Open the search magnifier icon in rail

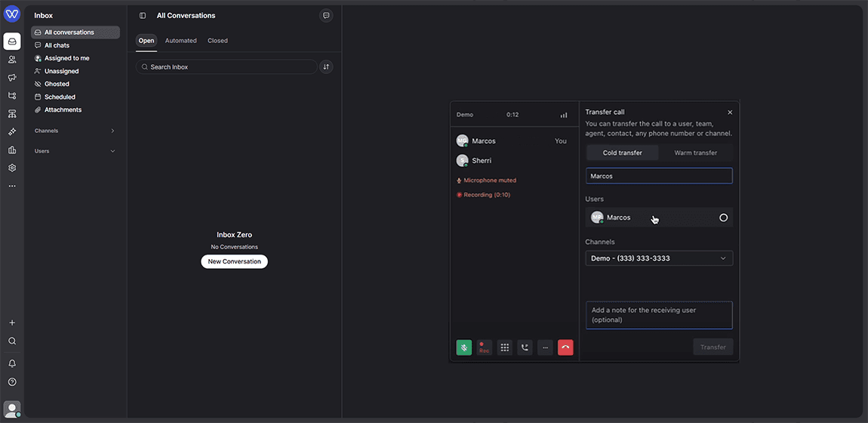(x=11, y=341)
